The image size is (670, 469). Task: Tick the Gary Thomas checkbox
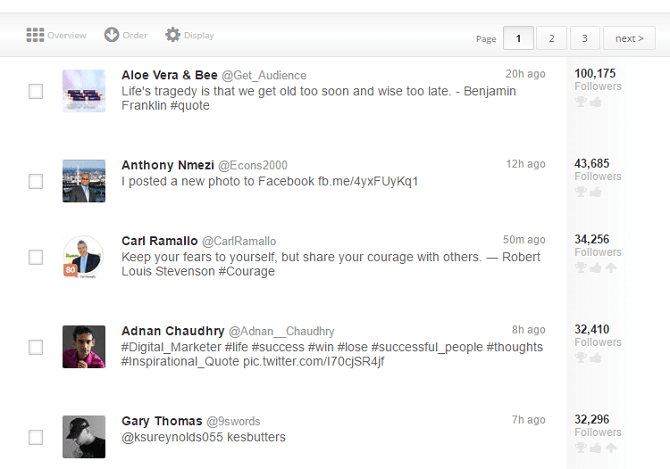35,437
